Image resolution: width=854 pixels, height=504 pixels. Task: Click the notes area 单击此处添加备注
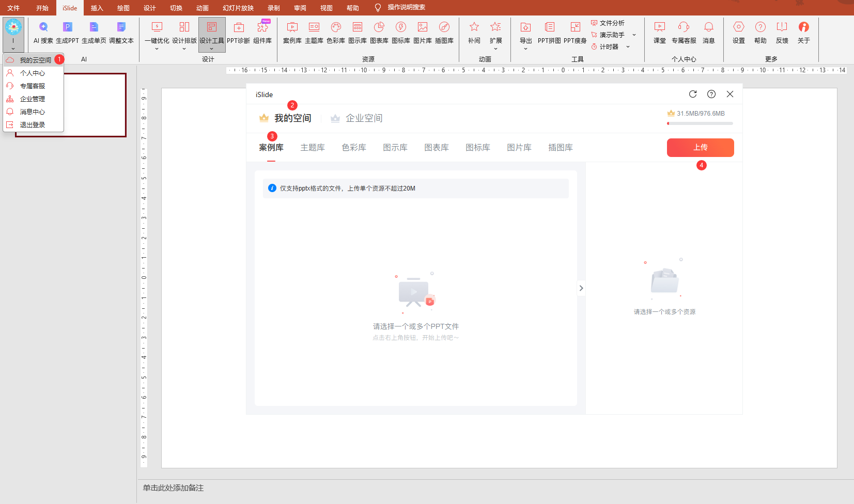(x=174, y=488)
